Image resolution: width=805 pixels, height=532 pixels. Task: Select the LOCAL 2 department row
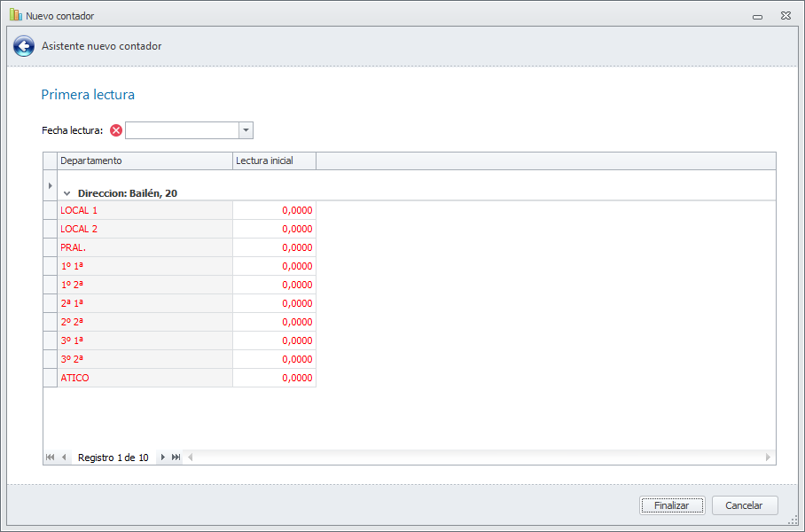click(x=145, y=229)
